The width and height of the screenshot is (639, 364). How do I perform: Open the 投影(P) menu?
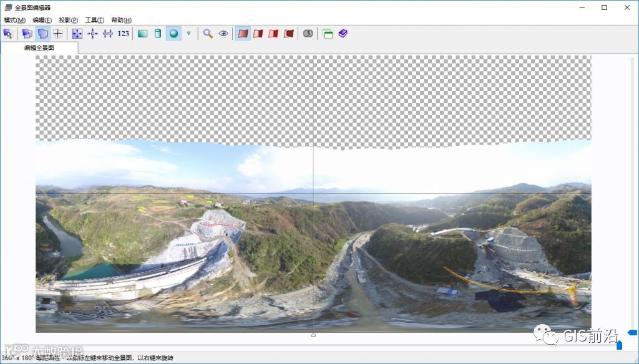tap(69, 20)
